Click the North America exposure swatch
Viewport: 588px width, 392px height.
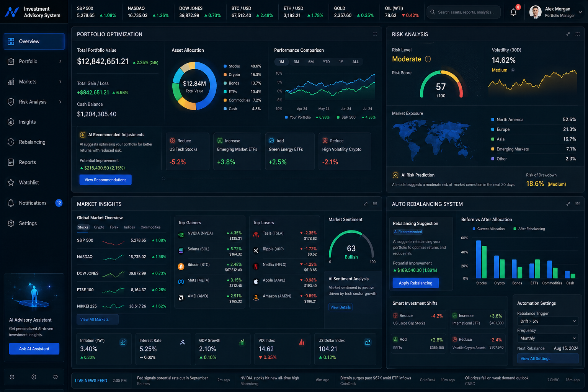click(493, 119)
